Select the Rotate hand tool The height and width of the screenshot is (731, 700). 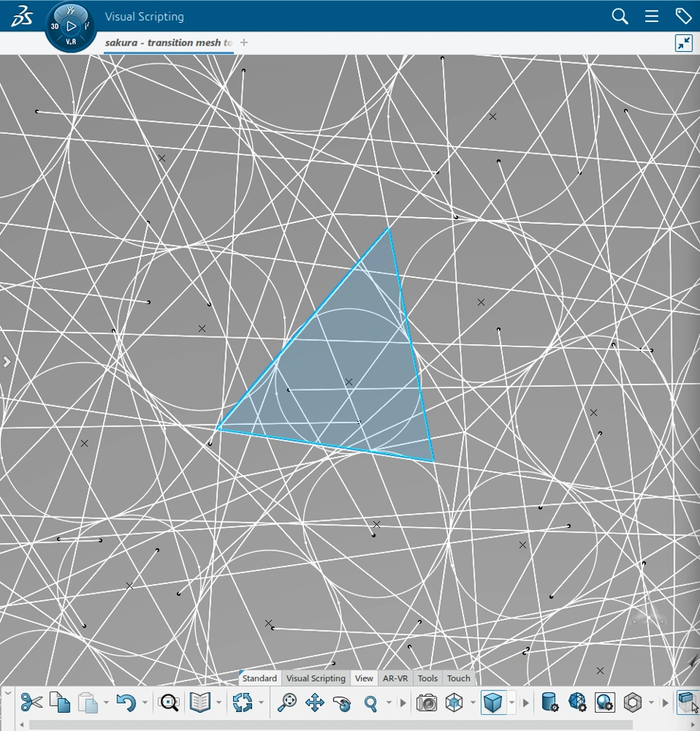(x=343, y=702)
